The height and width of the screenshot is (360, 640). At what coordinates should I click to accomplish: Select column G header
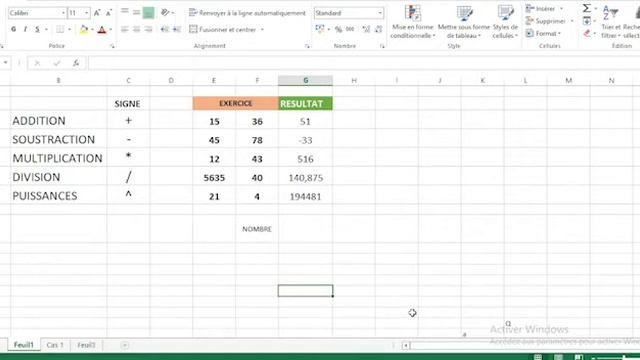(305, 80)
